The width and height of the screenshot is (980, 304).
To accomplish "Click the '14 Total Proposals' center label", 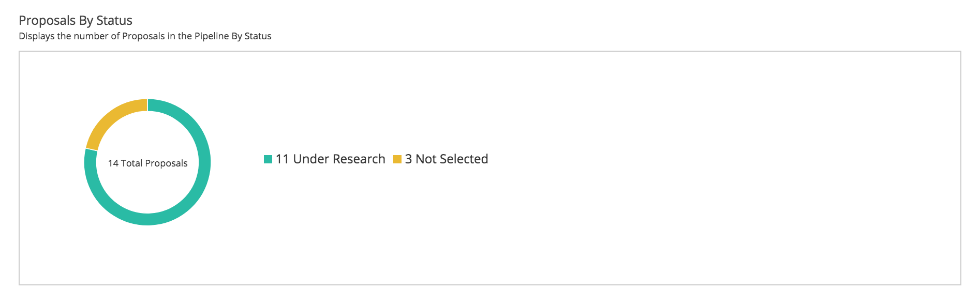I will pyautogui.click(x=147, y=163).
